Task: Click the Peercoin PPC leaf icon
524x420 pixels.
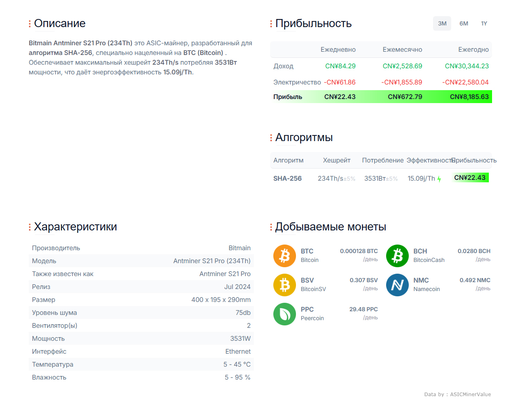Action: (x=285, y=314)
